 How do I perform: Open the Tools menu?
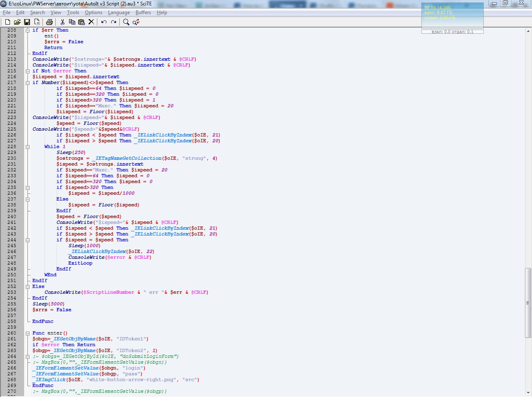click(73, 12)
